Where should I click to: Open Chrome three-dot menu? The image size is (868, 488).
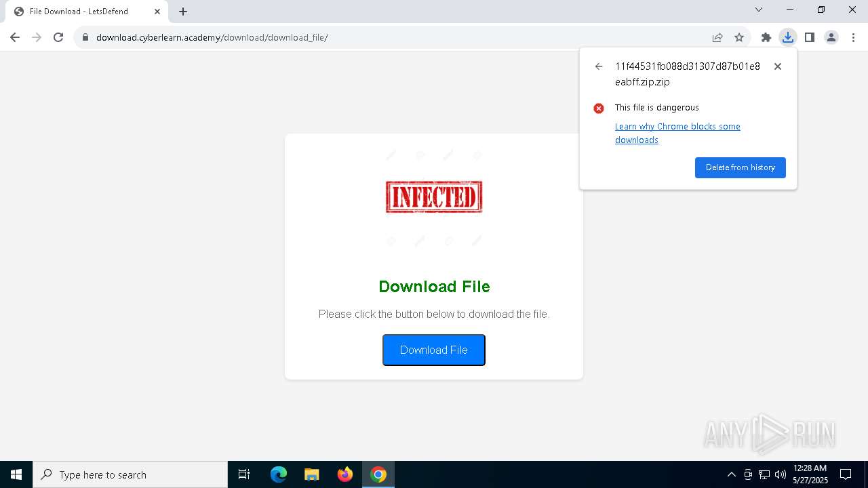tap(852, 37)
